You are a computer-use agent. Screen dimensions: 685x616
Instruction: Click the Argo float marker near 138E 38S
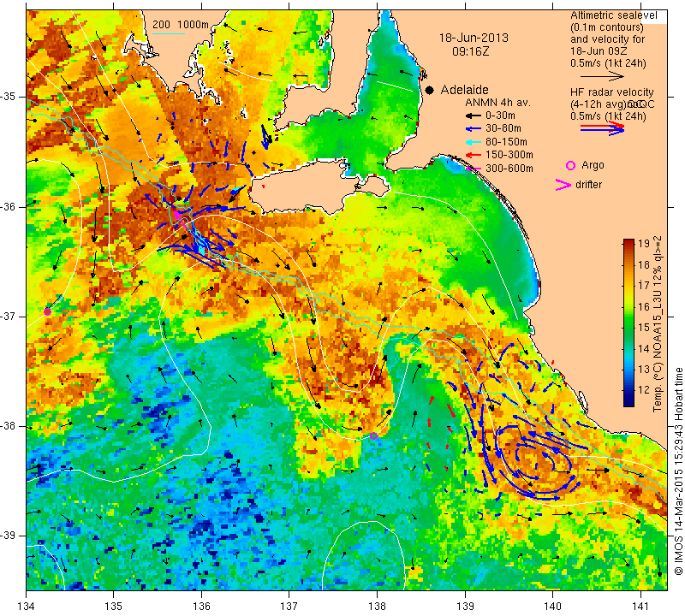[373, 435]
